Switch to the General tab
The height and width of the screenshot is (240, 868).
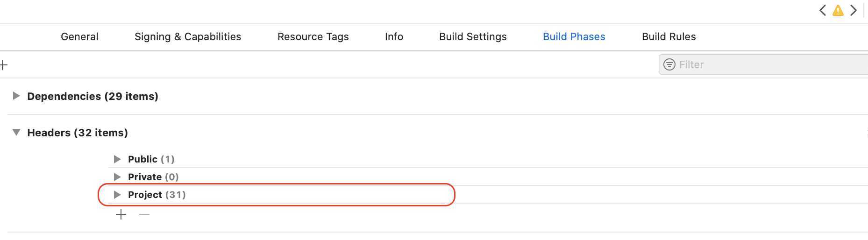(79, 36)
